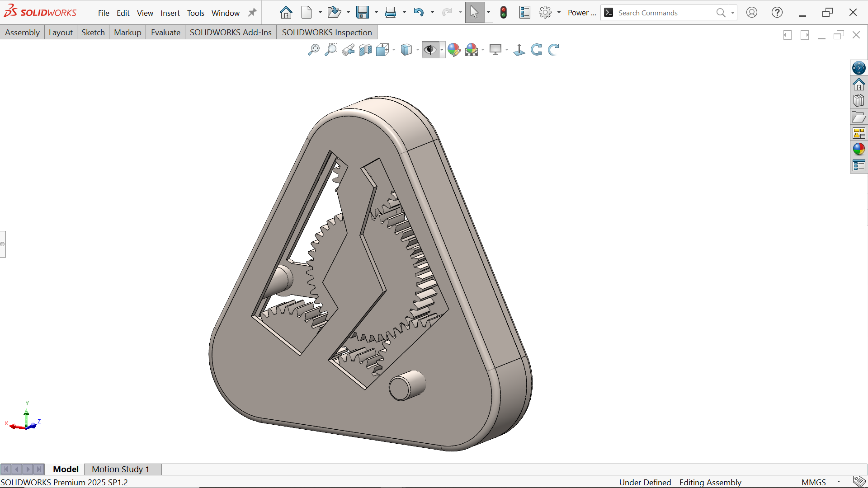Viewport: 868px width, 488px height.
Task: Open Appearances task pane color ball
Action: [x=859, y=149]
